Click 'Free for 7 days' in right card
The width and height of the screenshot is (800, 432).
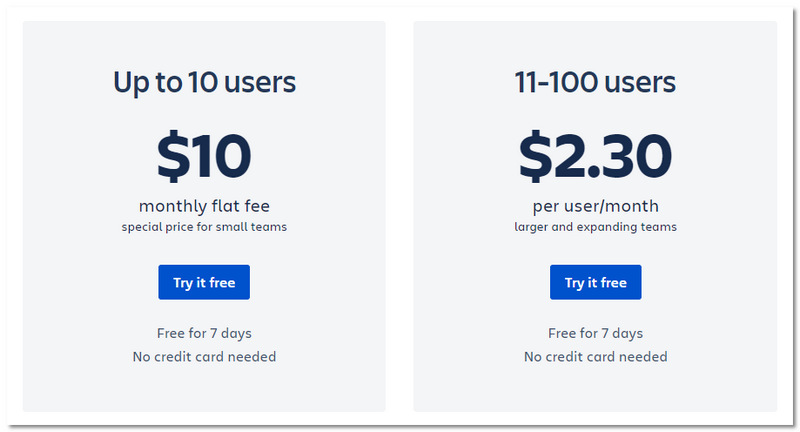tap(595, 333)
